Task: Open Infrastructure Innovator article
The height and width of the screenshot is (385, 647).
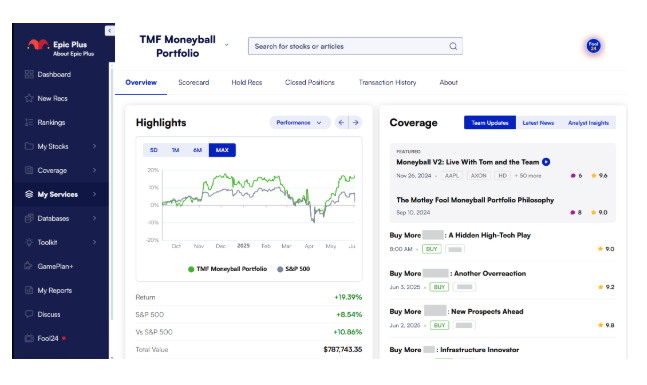Action: (x=454, y=350)
